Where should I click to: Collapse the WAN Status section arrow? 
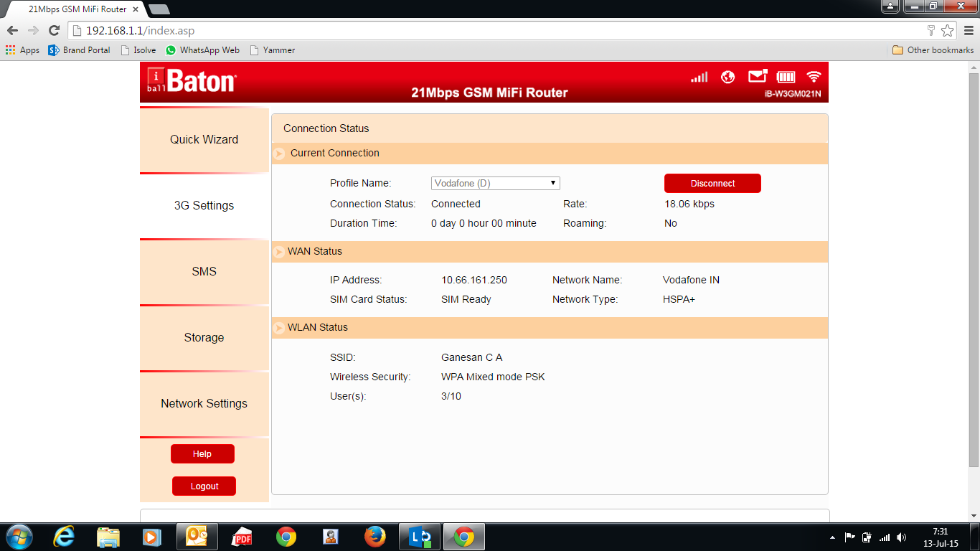(x=279, y=252)
